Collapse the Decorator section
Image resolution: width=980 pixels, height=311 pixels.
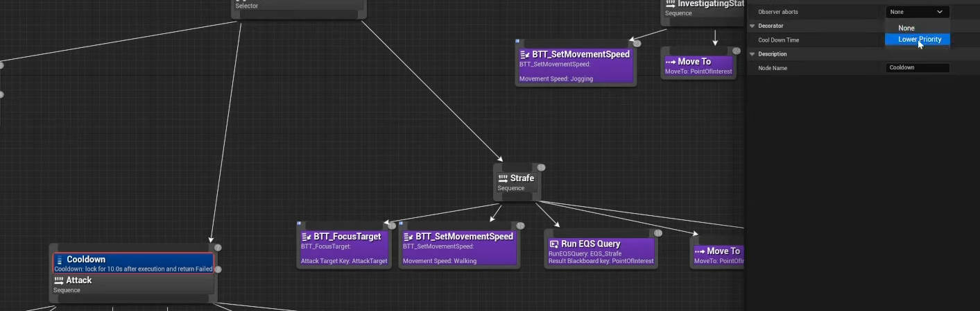752,26
